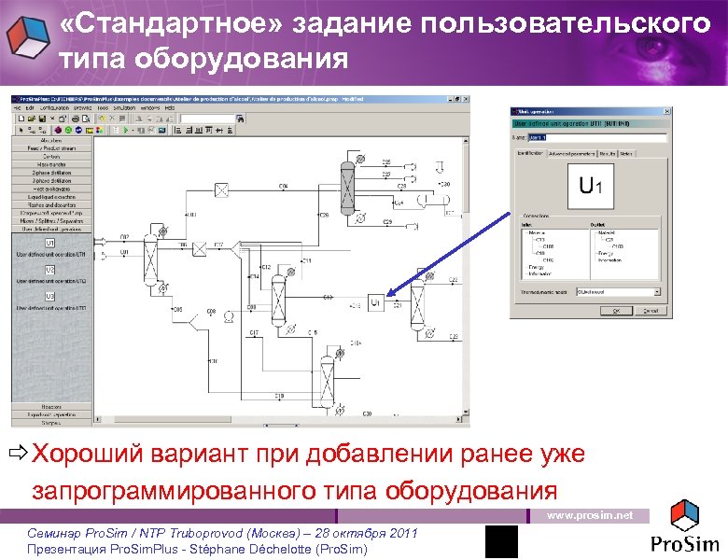Click the U3 user defined unit palette icon
Viewport: 728px width, 560px height.
(50, 296)
